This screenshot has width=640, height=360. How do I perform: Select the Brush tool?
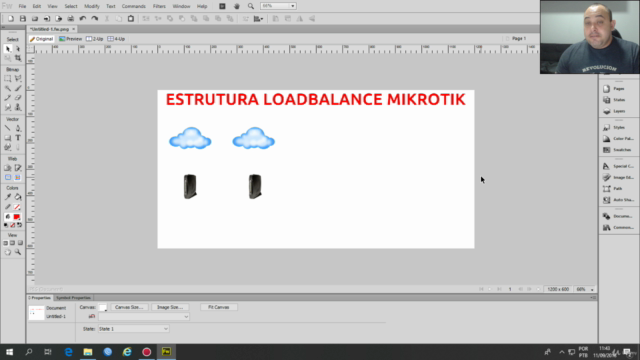pyautogui.click(x=18, y=88)
